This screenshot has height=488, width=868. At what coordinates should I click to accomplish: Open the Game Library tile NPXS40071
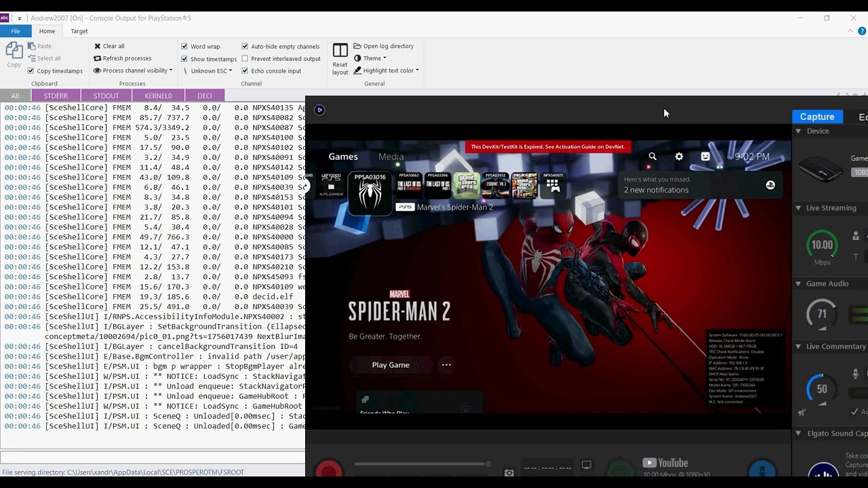553,185
